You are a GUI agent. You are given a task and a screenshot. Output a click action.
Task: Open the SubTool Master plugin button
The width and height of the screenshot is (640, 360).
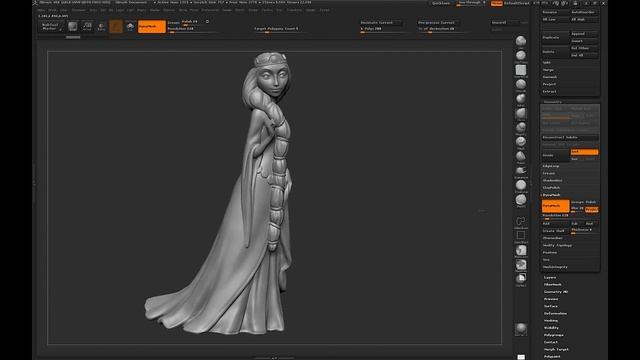[51, 27]
